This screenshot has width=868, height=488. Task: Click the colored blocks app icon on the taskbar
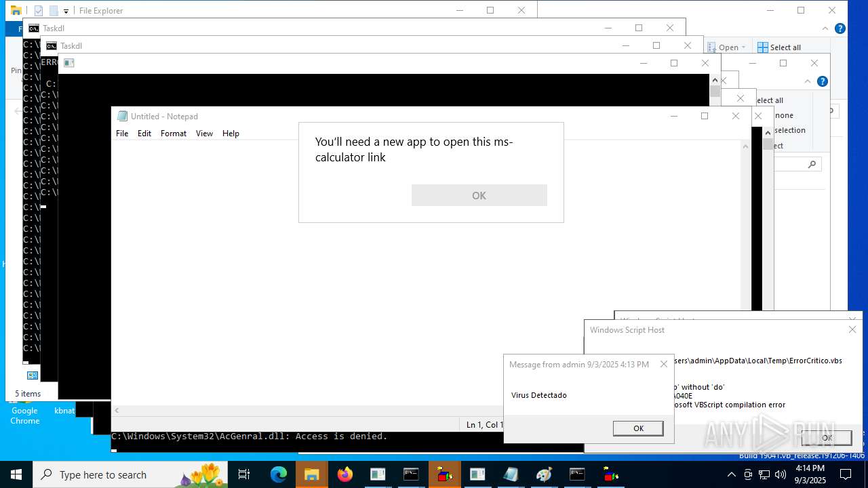point(445,474)
